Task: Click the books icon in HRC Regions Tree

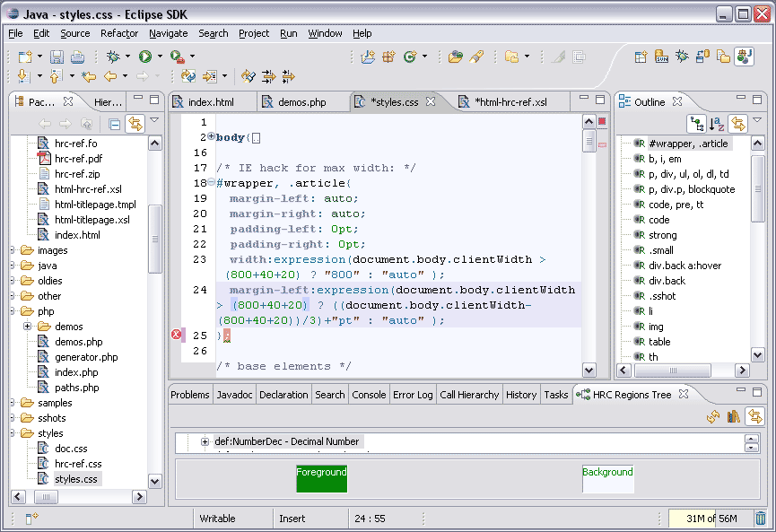Action: tap(734, 416)
